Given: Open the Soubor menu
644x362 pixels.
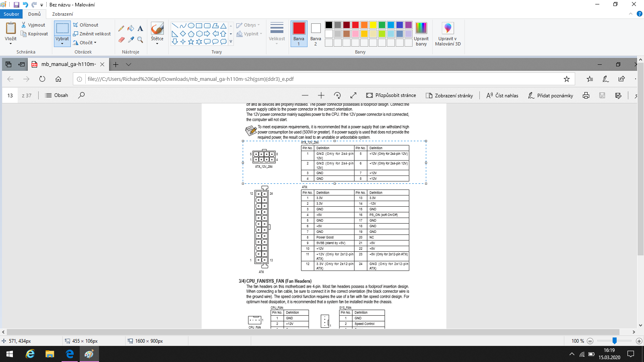Looking at the screenshot, I should 11,14.
